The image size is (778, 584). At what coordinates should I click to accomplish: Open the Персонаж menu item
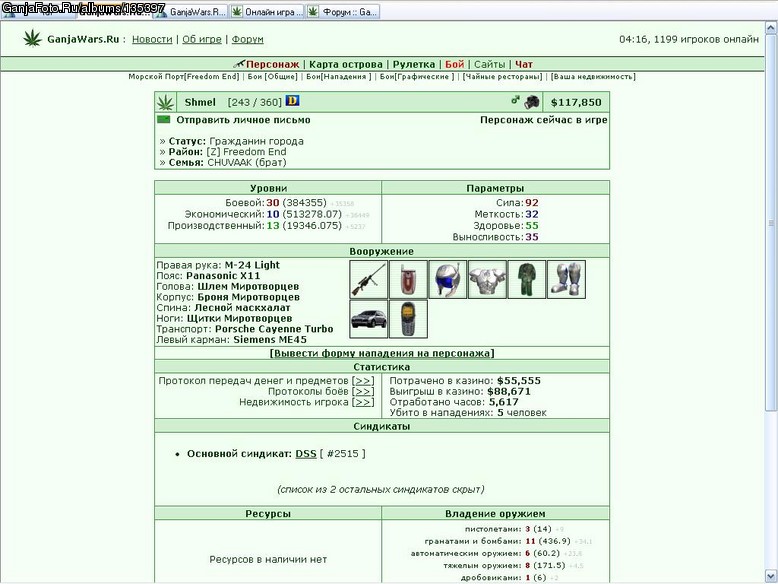pos(272,64)
